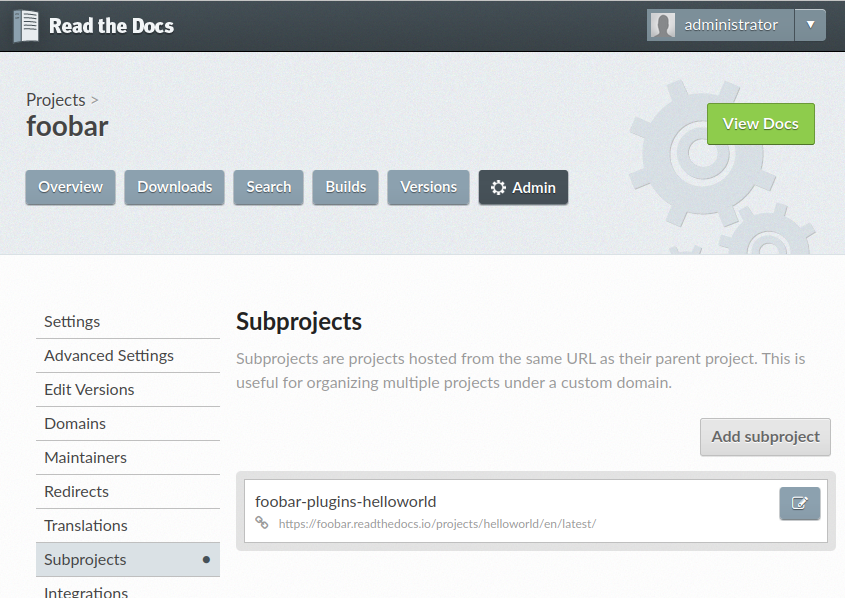Image resolution: width=845 pixels, height=598 pixels.
Task: Select Subprojects in the sidebar
Action: [x=128, y=559]
